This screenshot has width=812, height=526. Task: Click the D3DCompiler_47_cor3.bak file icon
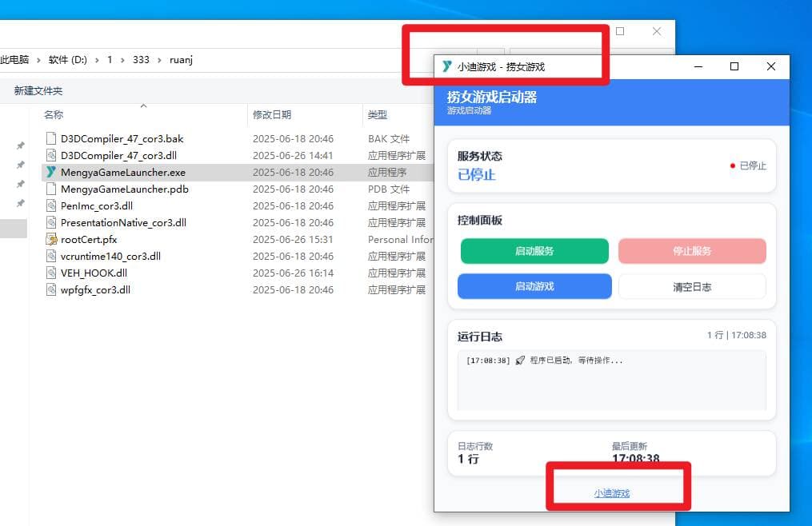point(51,138)
